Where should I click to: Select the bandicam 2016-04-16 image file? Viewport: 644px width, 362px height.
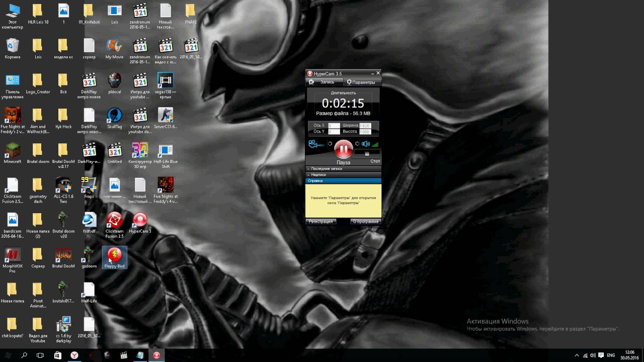13,225
